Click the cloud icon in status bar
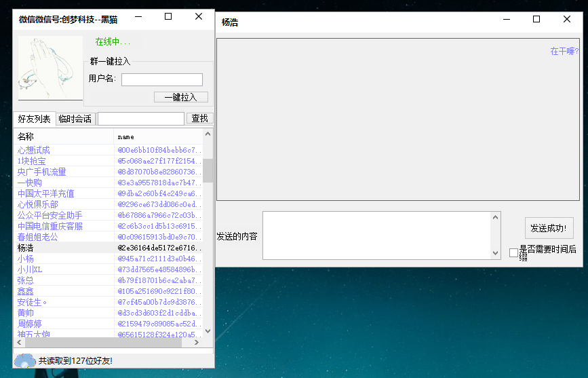 (24, 360)
